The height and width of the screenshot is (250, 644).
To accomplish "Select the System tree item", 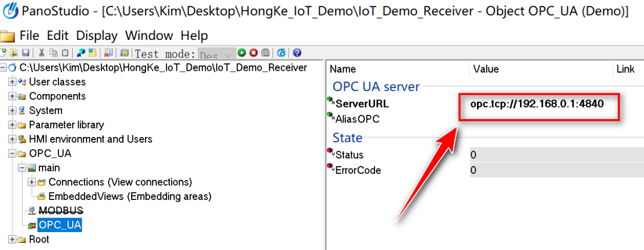I will tap(45, 111).
